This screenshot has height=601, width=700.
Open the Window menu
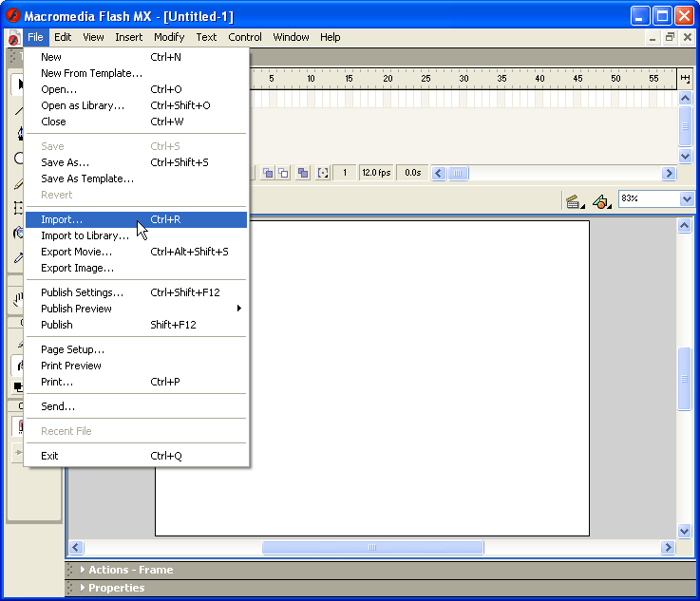pyautogui.click(x=291, y=37)
